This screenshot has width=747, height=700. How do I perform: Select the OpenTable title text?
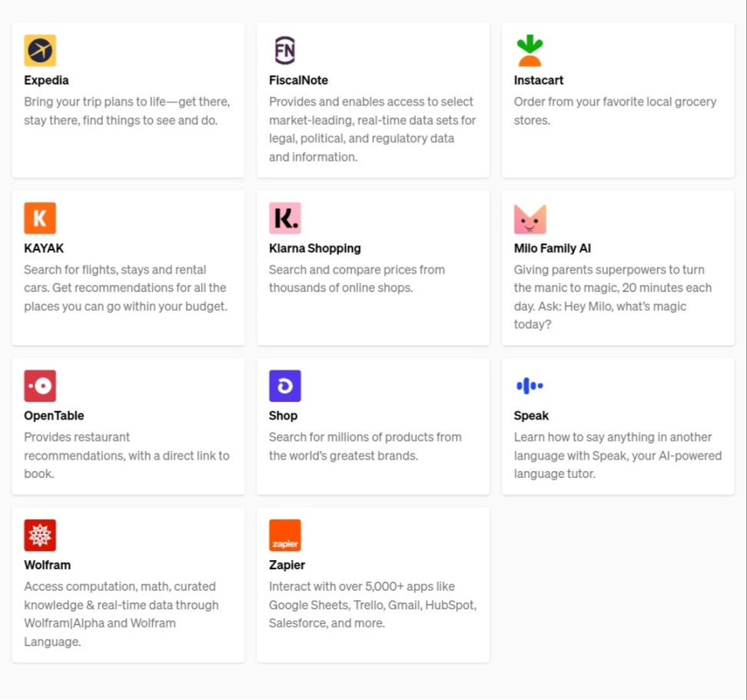pyautogui.click(x=54, y=416)
